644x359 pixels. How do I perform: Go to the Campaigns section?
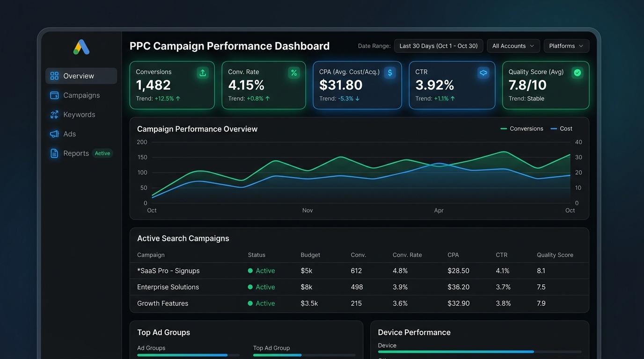(81, 95)
